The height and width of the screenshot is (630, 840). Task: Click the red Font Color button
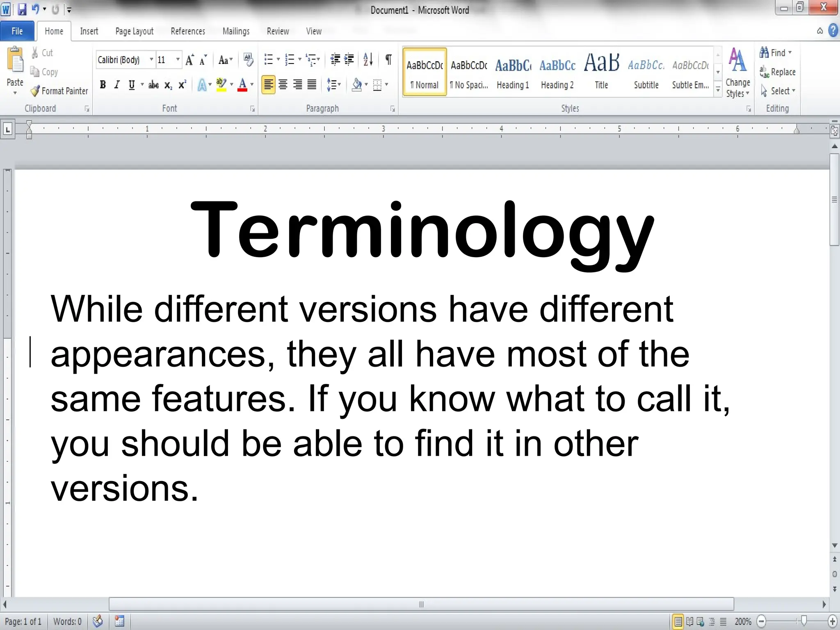242,85
